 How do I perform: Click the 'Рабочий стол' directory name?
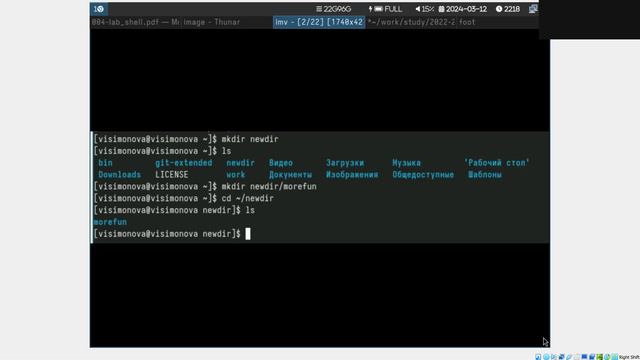coord(497,163)
